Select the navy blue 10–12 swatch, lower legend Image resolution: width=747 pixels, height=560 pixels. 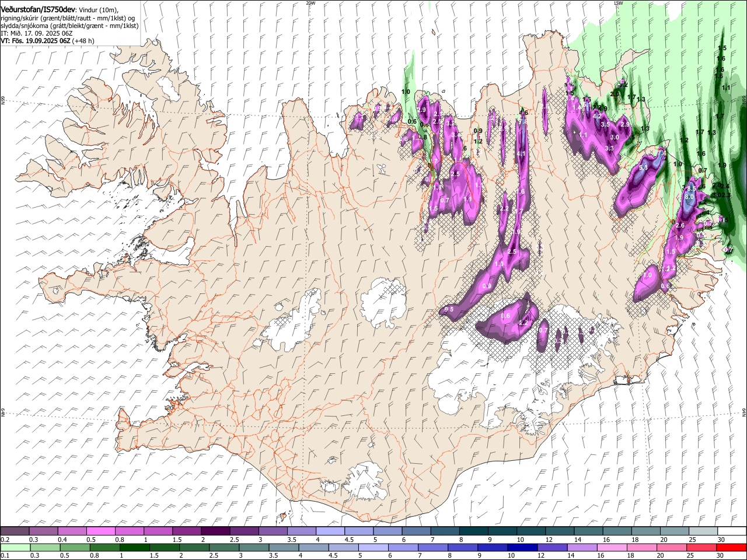pos(522,547)
